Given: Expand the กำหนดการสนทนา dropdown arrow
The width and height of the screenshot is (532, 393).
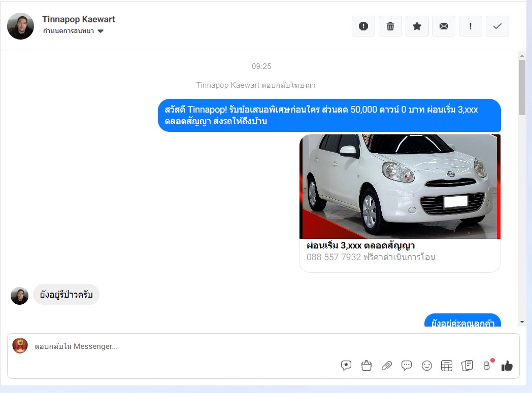Looking at the screenshot, I should tap(101, 31).
